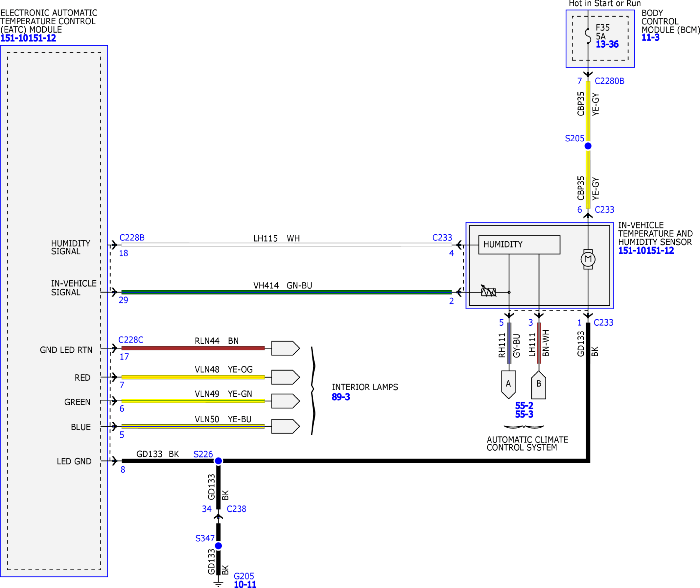Click the C233 label at pin 4
The image size is (700, 588).
[x=442, y=237]
